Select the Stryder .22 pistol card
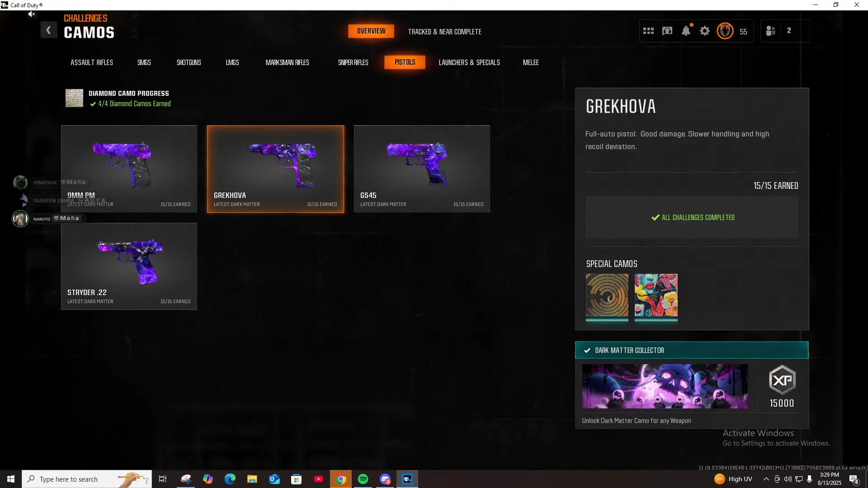The height and width of the screenshot is (488, 868). (x=129, y=266)
